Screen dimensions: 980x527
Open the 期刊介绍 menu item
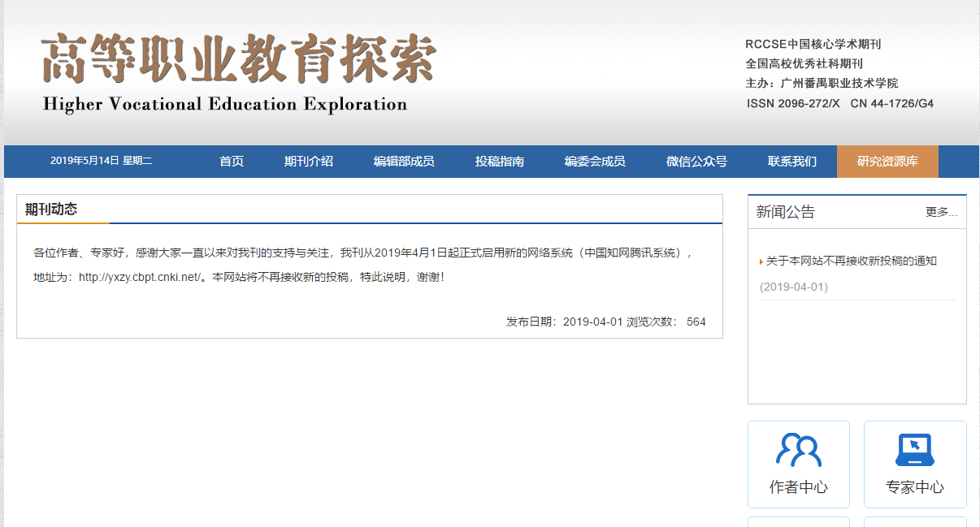tap(309, 162)
